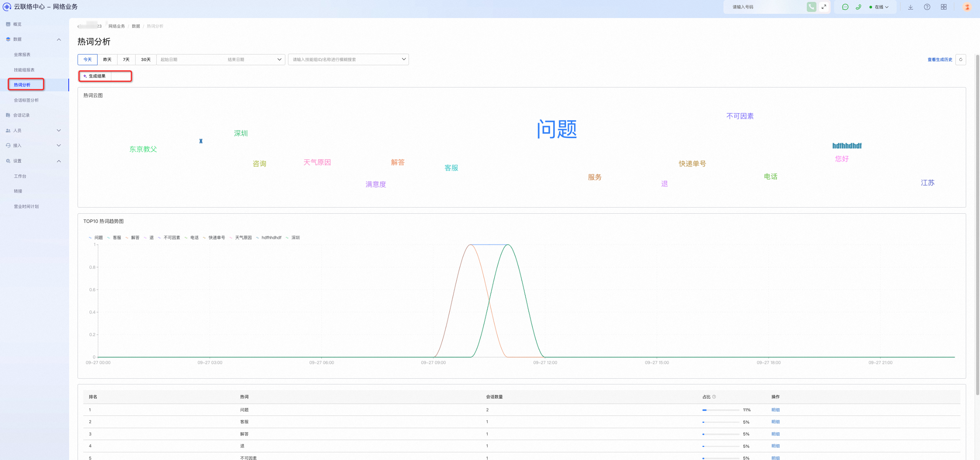Open 技能组报表 in the sidebar
This screenshot has height=460, width=980.
pyautogui.click(x=24, y=70)
